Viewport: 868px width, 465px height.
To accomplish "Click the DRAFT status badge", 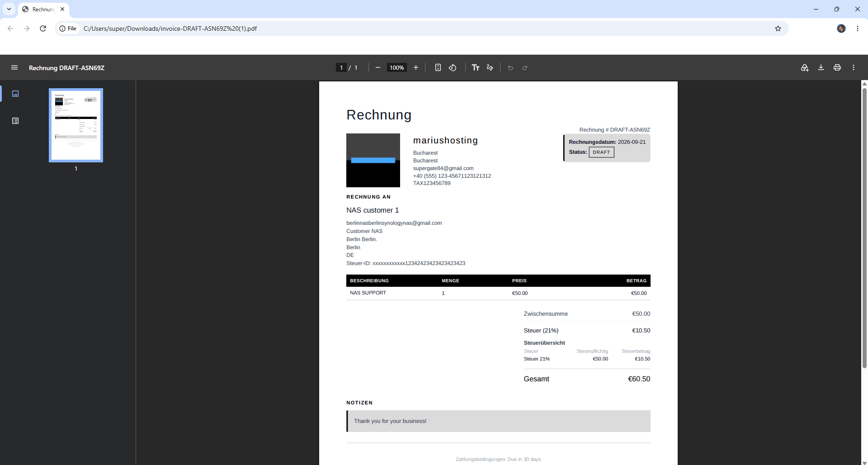I will click(x=601, y=152).
